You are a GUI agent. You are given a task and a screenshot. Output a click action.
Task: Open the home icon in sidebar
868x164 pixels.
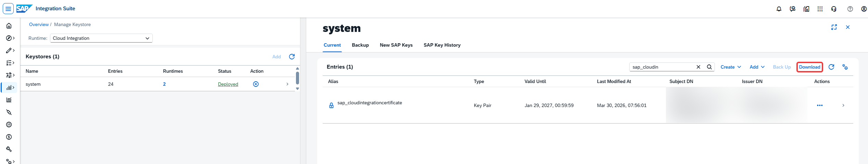pyautogui.click(x=9, y=26)
